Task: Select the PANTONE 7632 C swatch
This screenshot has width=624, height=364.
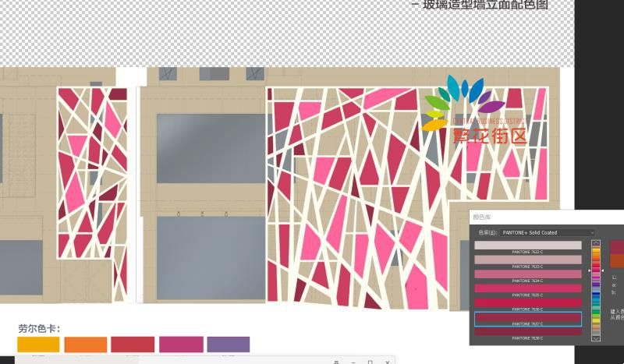Action: 528,246
